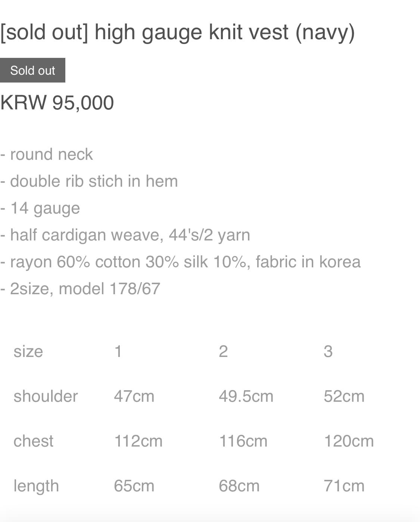This screenshot has width=420, height=522.
Task: Click the 2size model 178/67 line
Action: coord(80,289)
